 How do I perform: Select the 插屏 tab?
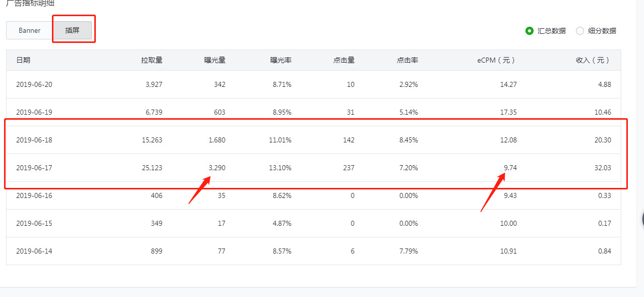point(73,30)
